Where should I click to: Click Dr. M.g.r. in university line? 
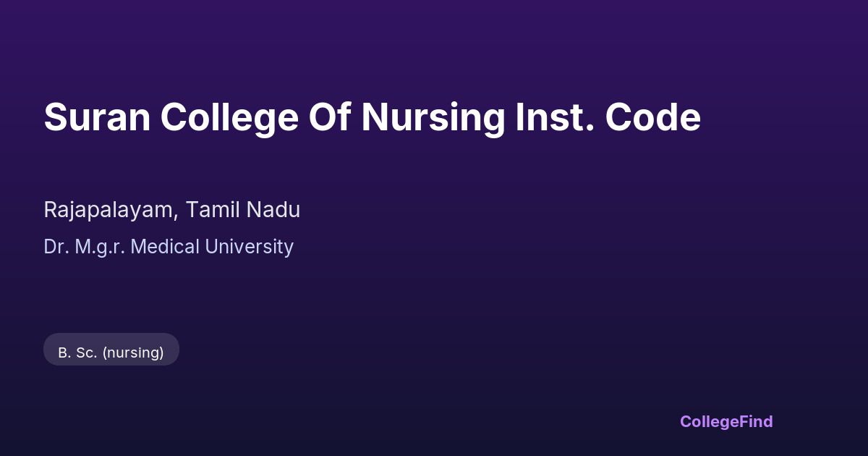coord(84,247)
